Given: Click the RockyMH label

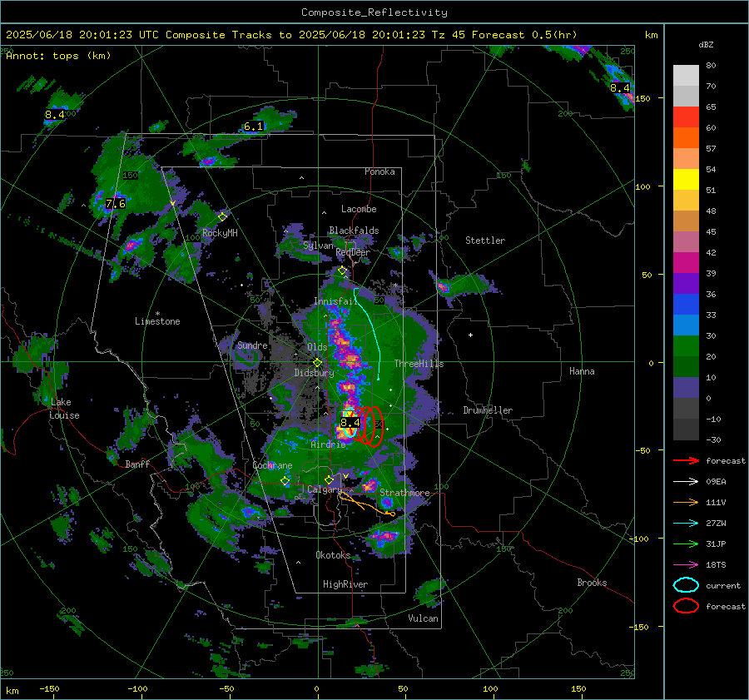Looking at the screenshot, I should [220, 233].
